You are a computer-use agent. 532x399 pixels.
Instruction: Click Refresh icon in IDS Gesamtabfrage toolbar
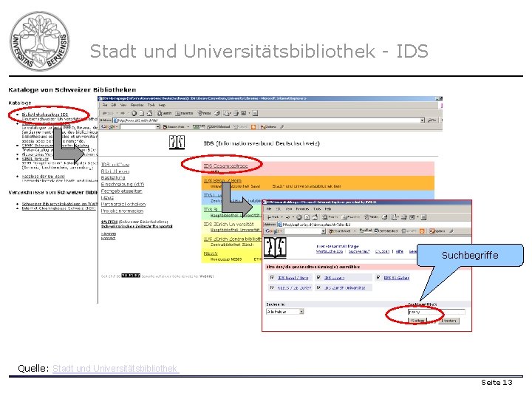pyautogui.click(x=307, y=217)
